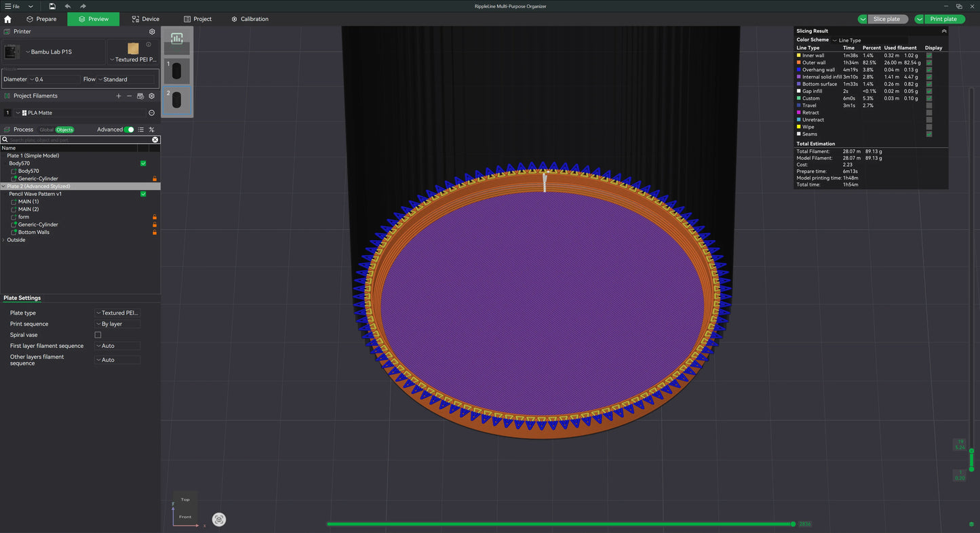Sync filaments from AMS icon
The width and height of the screenshot is (980, 533).
point(140,96)
